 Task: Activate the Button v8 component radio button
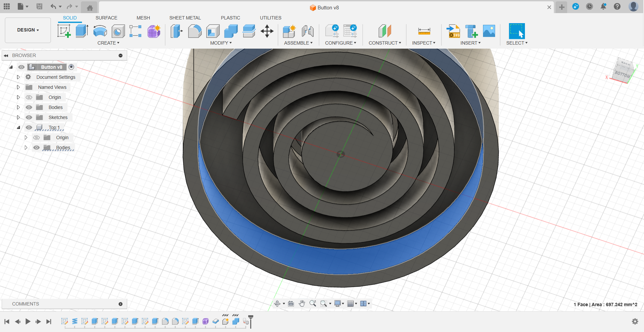(71, 67)
